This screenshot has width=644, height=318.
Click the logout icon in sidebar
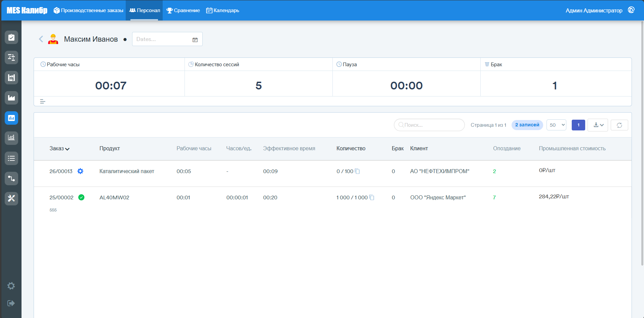[11, 303]
